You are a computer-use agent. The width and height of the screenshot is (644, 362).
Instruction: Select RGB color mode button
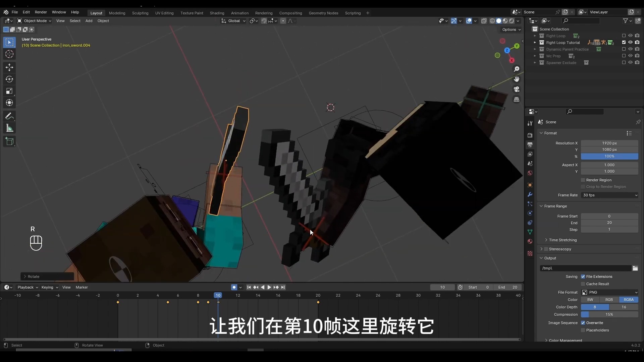click(609, 300)
